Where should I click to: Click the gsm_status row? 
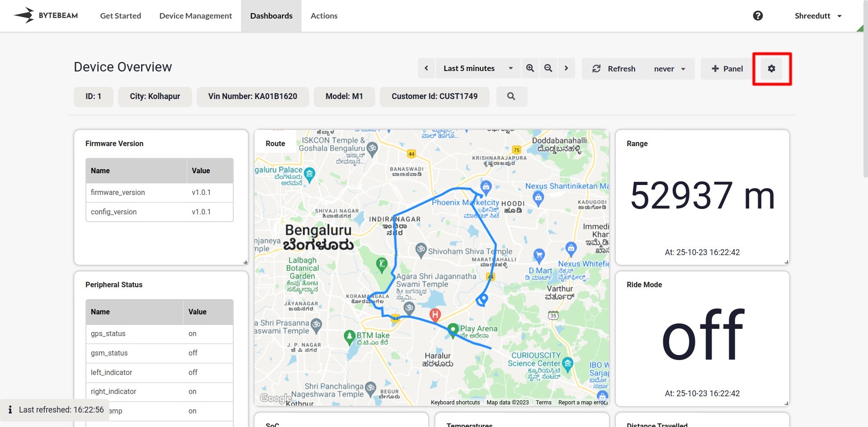[x=160, y=353]
